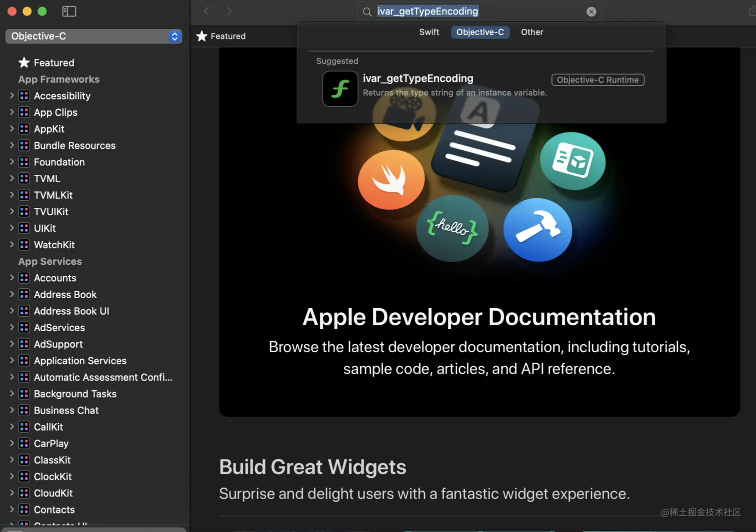Expand the UIKit tree item
The height and width of the screenshot is (532, 756).
coord(11,228)
